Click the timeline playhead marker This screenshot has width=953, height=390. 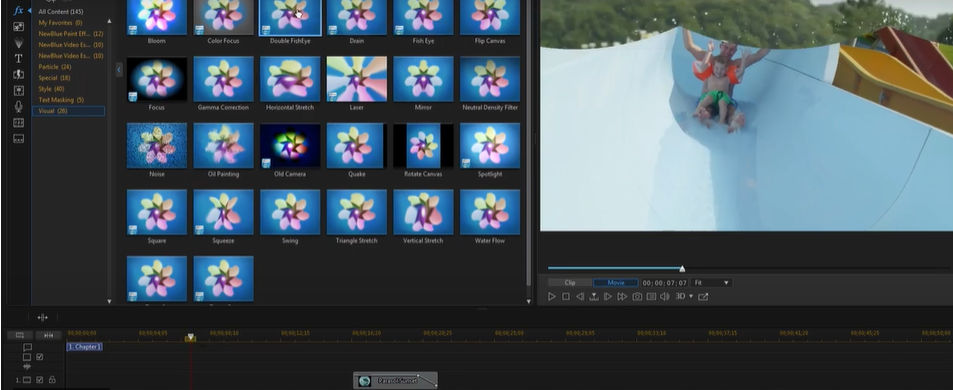[190, 337]
